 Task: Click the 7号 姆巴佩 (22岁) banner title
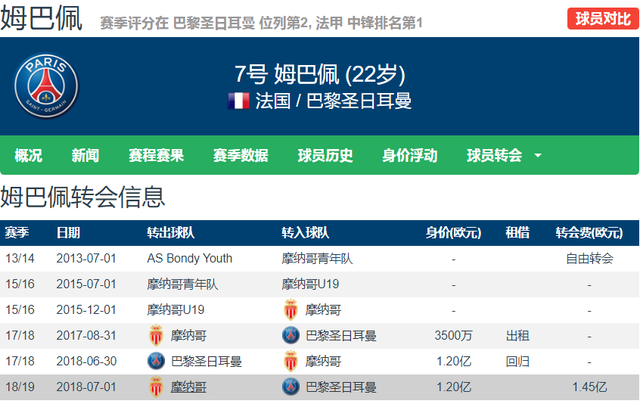coord(320,74)
